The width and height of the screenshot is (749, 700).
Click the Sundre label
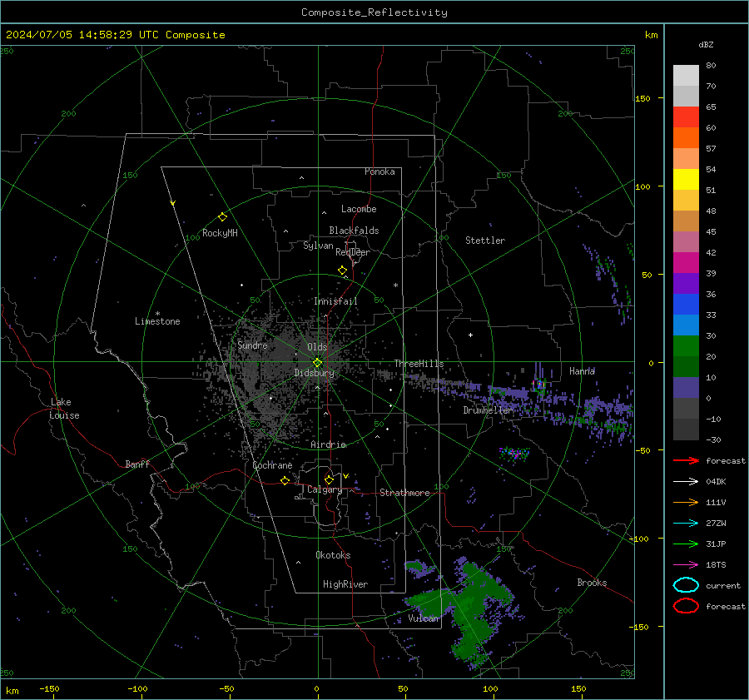pos(252,345)
